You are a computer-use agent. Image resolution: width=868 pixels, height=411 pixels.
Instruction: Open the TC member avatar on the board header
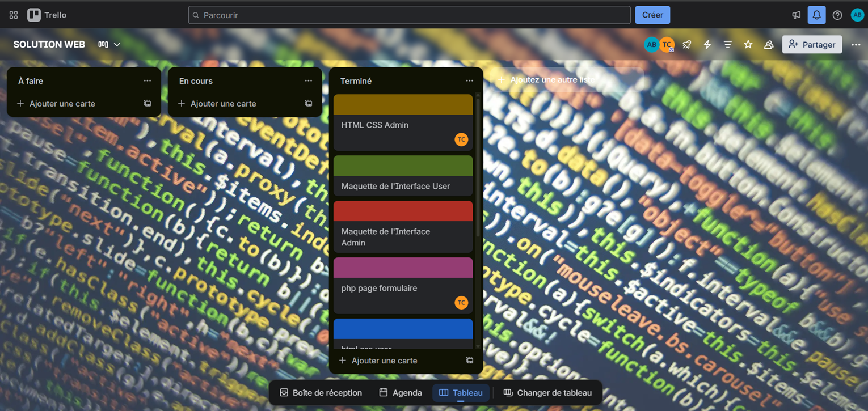[x=667, y=44]
